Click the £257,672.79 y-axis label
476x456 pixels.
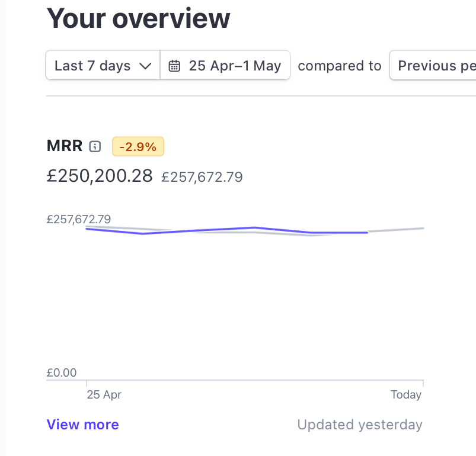pos(79,220)
